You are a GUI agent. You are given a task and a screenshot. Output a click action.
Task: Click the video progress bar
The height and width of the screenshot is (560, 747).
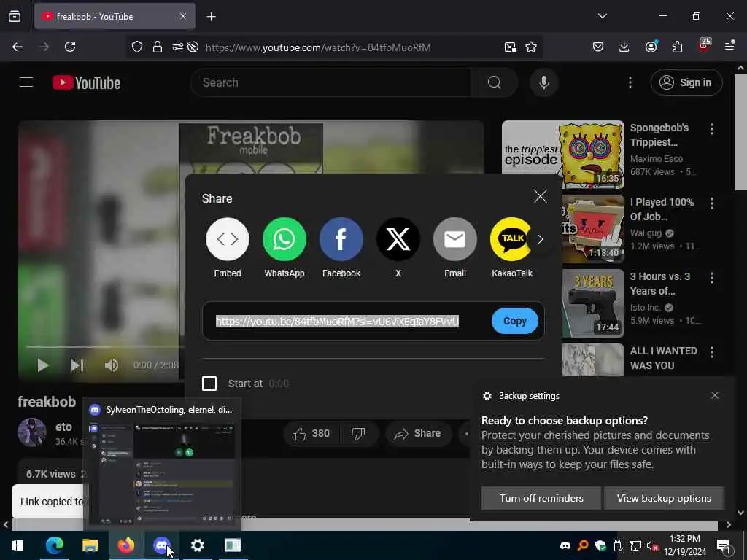tap(102, 346)
